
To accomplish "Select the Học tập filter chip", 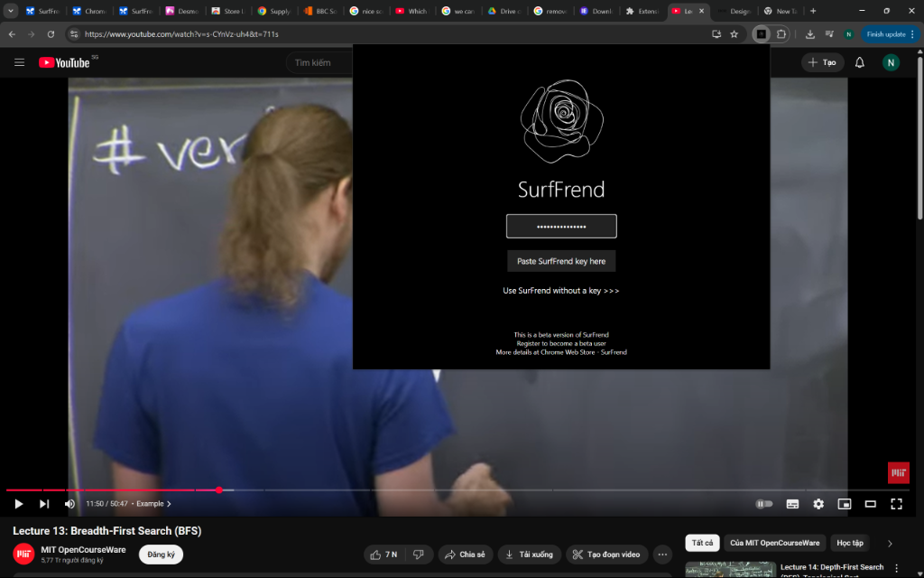I will coord(850,543).
